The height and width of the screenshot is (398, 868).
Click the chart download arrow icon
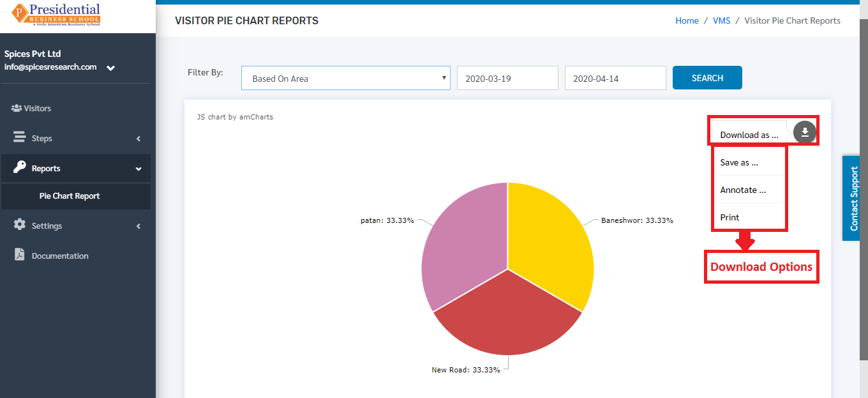(x=805, y=132)
